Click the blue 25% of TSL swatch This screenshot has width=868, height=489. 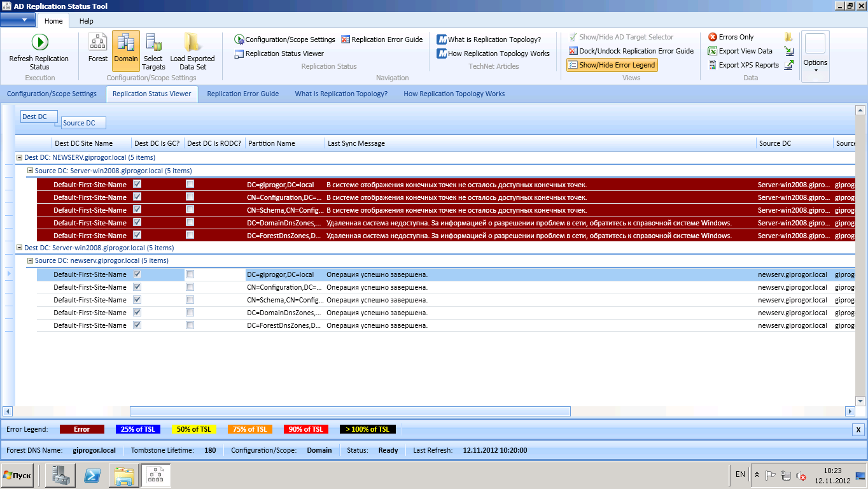pos(138,429)
